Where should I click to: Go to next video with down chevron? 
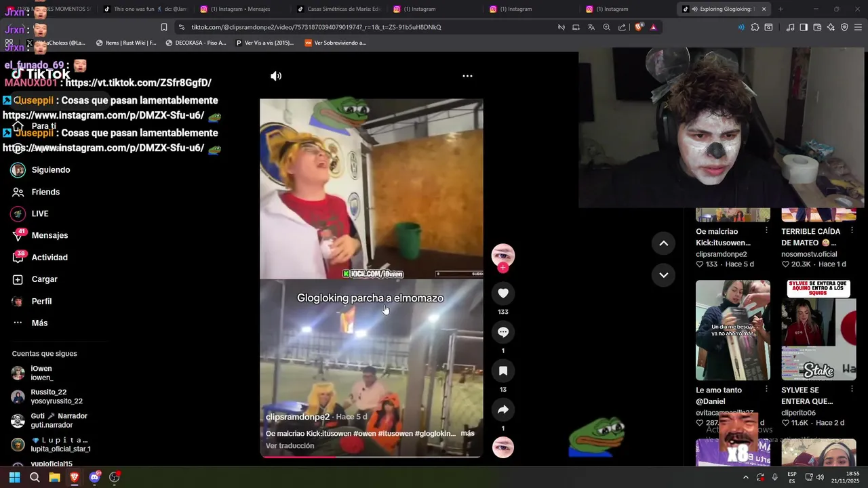tap(663, 275)
